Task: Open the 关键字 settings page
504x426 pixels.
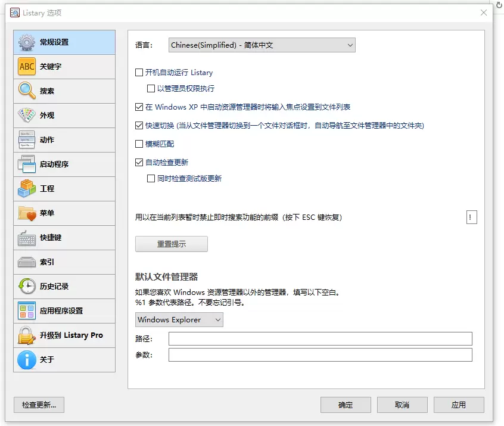Action: click(64, 67)
